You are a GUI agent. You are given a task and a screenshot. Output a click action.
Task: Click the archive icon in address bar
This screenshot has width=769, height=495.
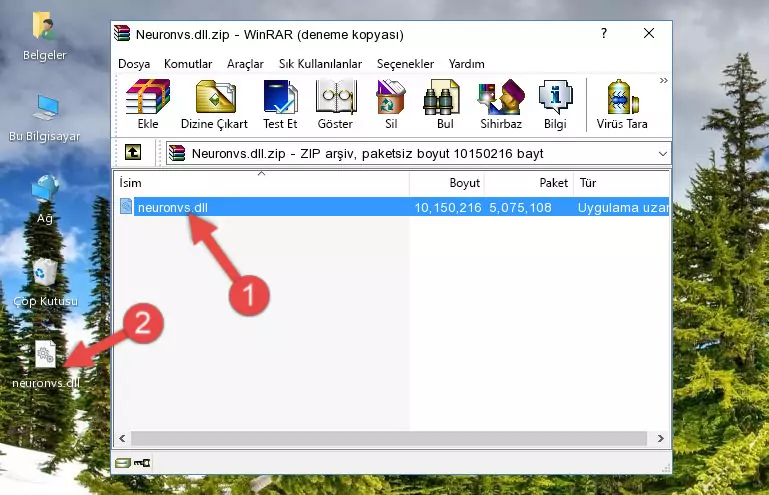click(x=177, y=154)
